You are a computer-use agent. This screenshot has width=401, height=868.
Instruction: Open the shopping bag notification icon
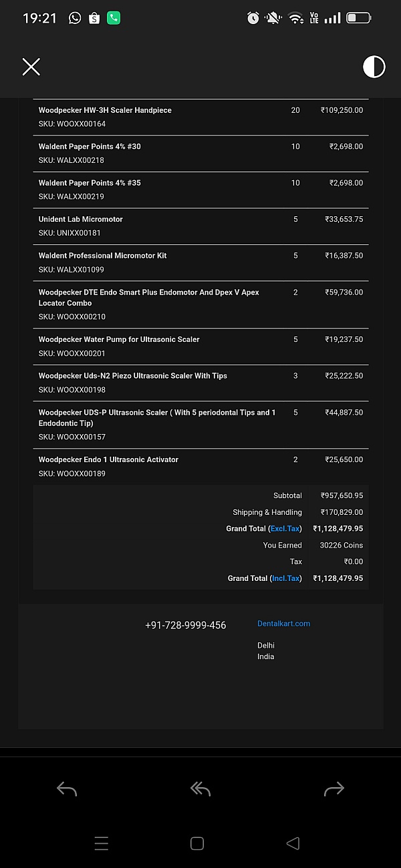[x=94, y=18]
